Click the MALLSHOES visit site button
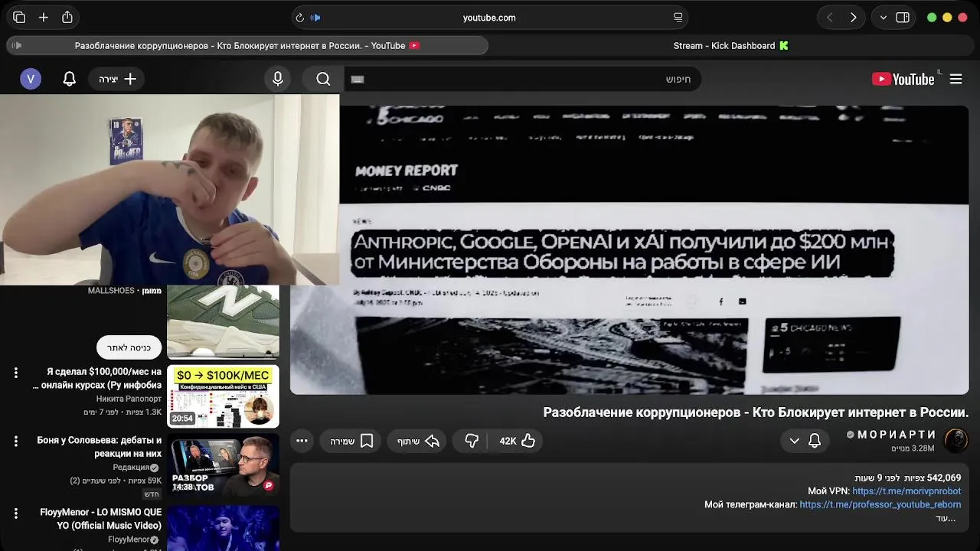This screenshot has width=980, height=551. click(129, 347)
